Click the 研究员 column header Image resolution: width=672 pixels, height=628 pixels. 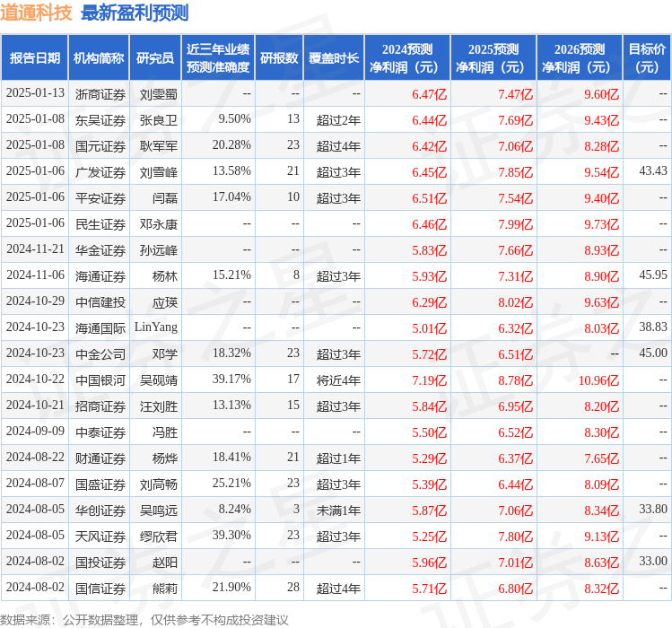click(x=155, y=58)
